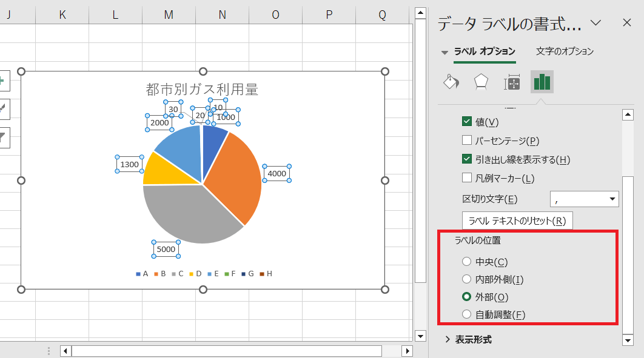
Task: Click horizontal scroll left arrow
Action: (65, 351)
